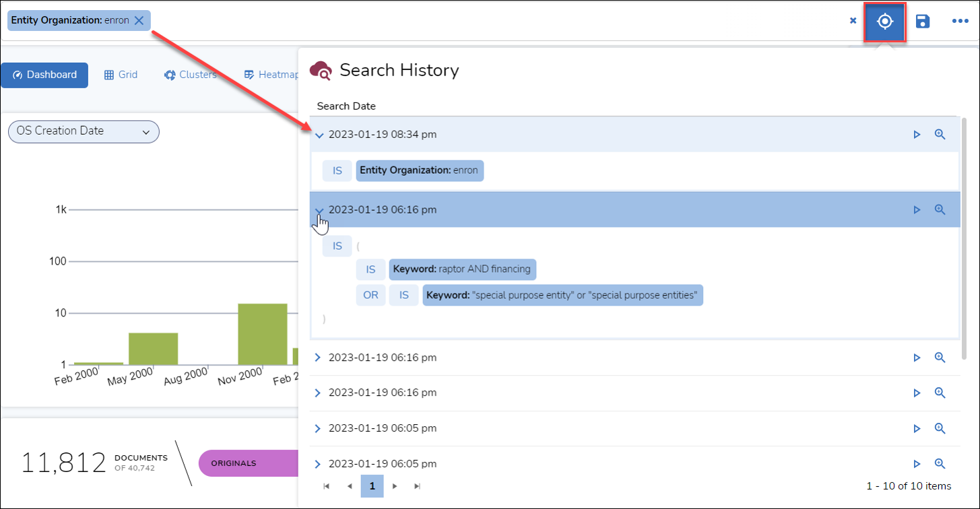Run the 06:05 pm search above the pager
Image resolution: width=980 pixels, height=509 pixels.
pyautogui.click(x=917, y=464)
